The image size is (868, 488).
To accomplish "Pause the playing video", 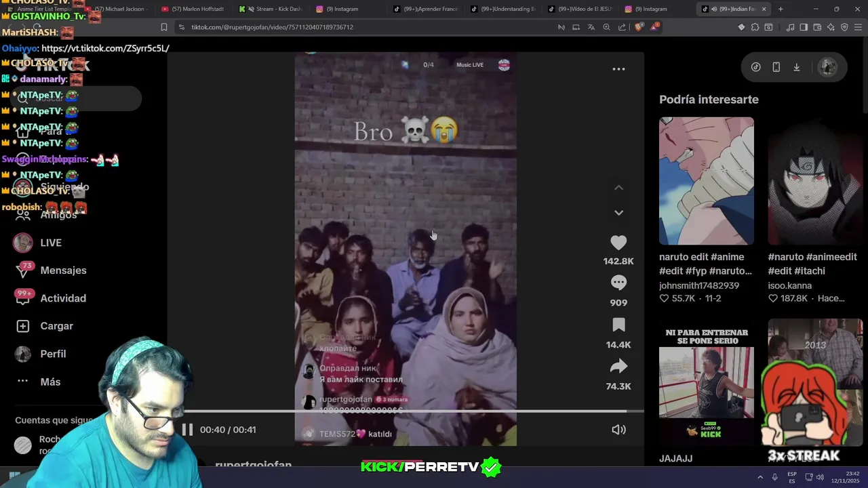I will point(187,430).
